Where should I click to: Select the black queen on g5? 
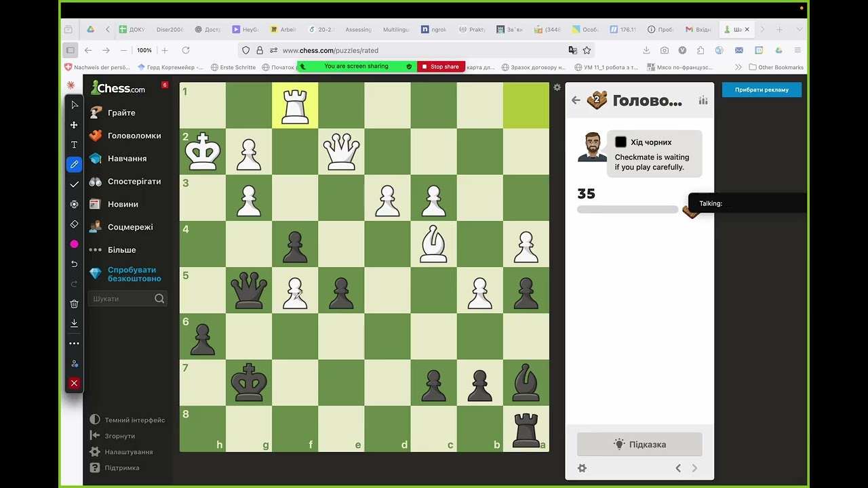click(x=249, y=290)
